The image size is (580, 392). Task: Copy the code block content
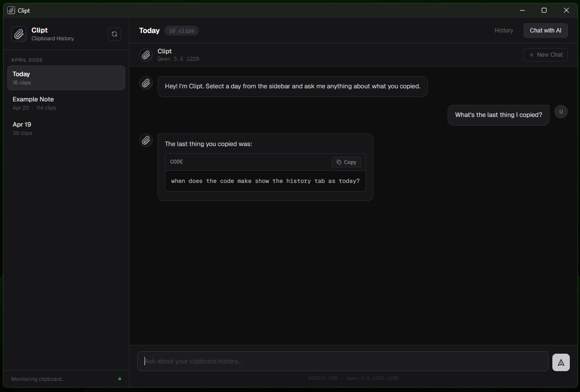tap(346, 162)
